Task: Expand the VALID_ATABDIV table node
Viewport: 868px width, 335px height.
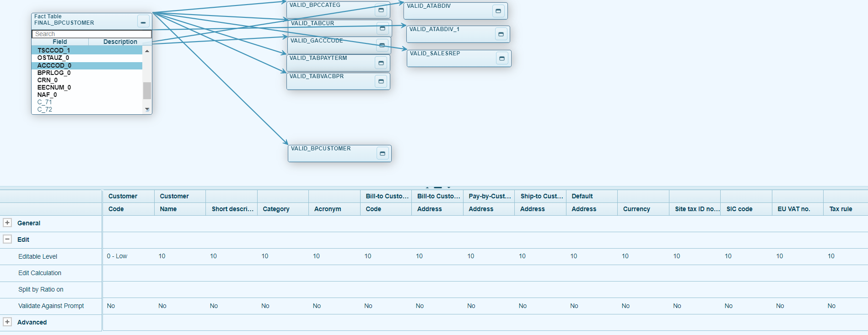Action: coord(498,11)
